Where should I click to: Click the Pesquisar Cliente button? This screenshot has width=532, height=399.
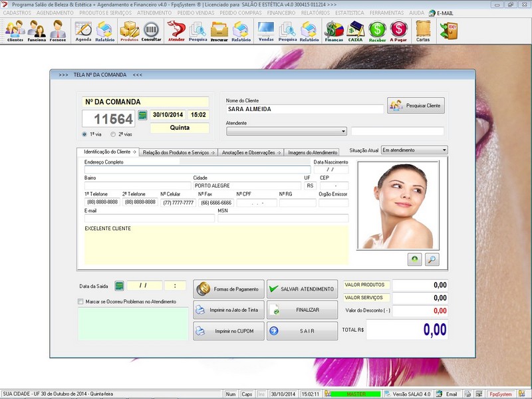tap(416, 106)
